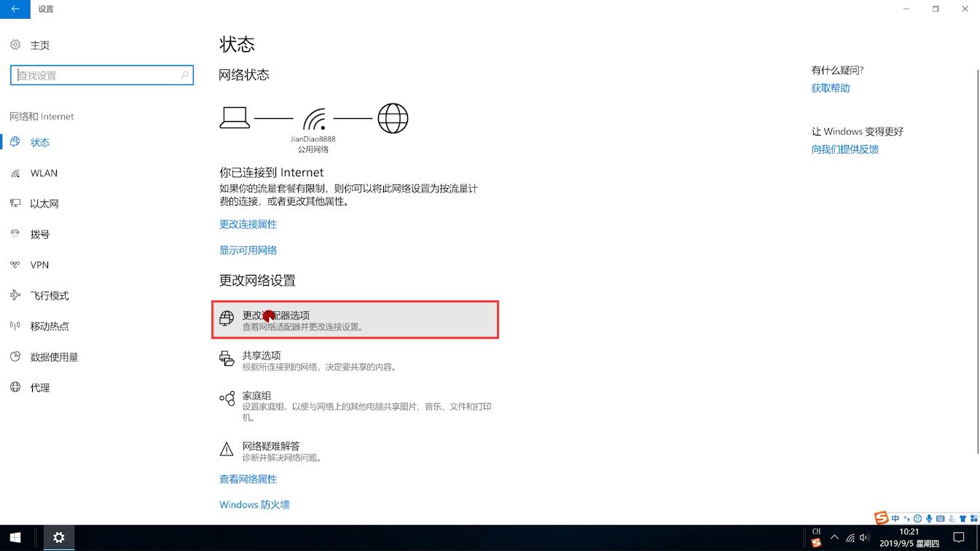This screenshot has height=551, width=980.
Task: Click the JianDiao8888 network name
Action: 313,138
